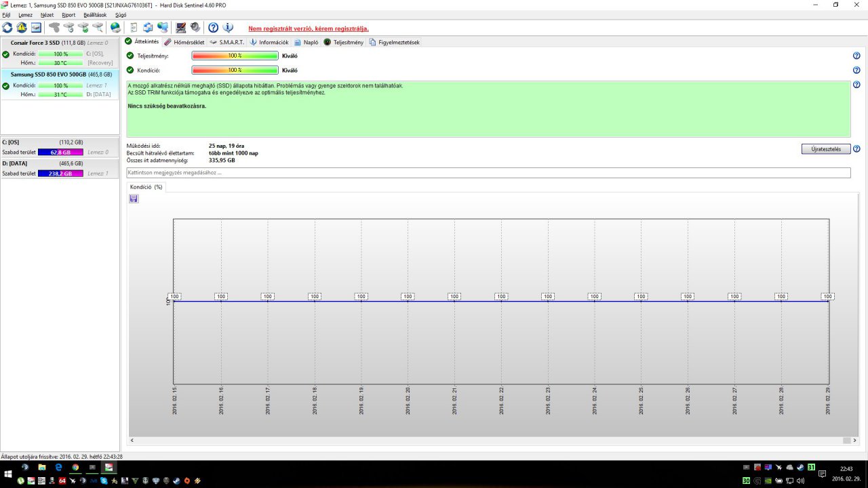
Task: Click the Steam icon in system tray
Action: coord(800,468)
